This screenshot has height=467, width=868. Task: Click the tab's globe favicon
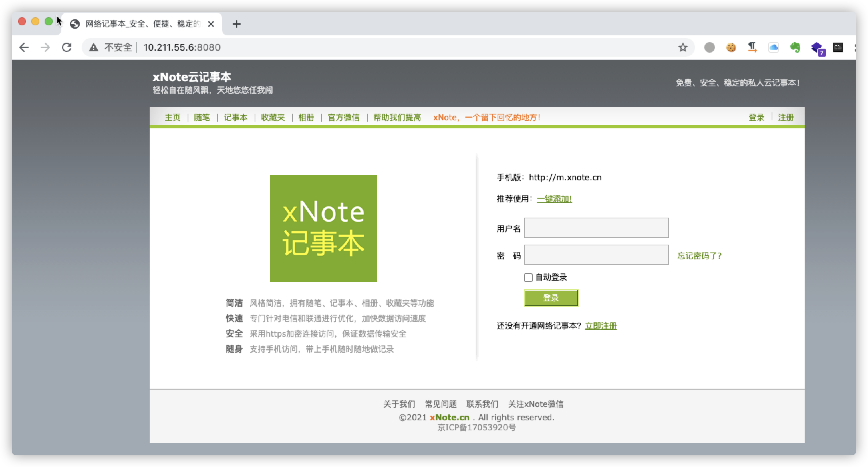coord(75,24)
